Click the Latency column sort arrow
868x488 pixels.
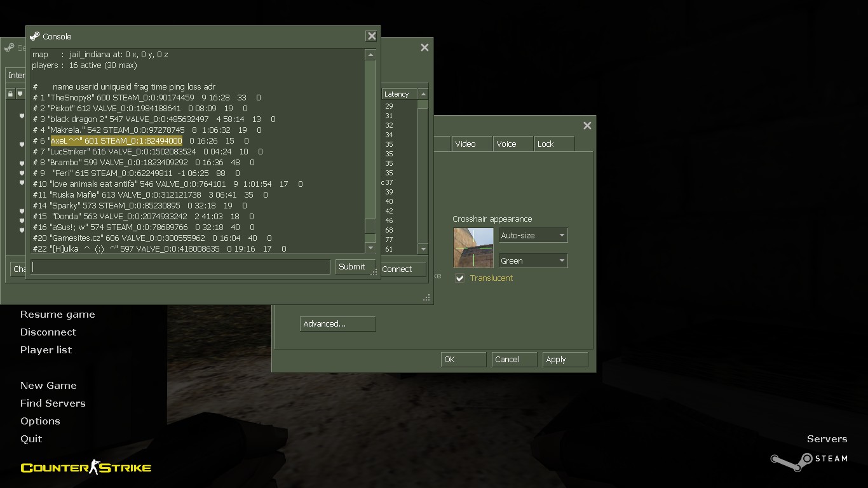(x=422, y=94)
